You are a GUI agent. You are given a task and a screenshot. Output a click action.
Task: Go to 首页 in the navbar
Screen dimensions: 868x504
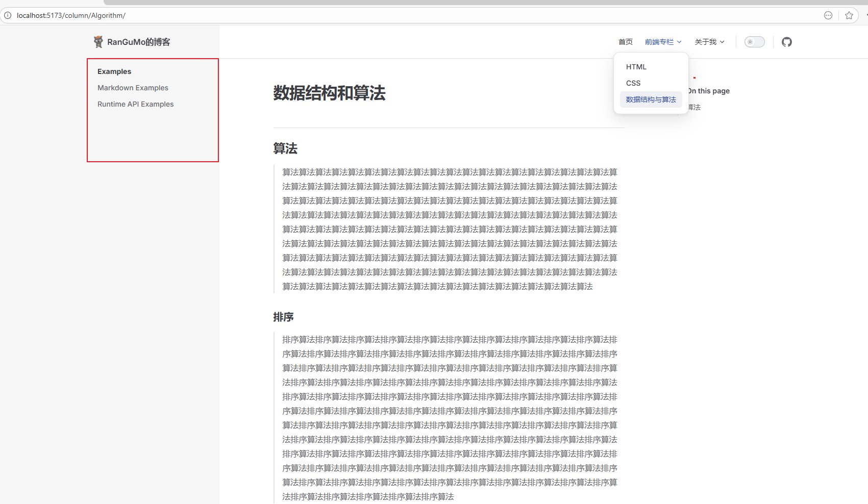626,42
